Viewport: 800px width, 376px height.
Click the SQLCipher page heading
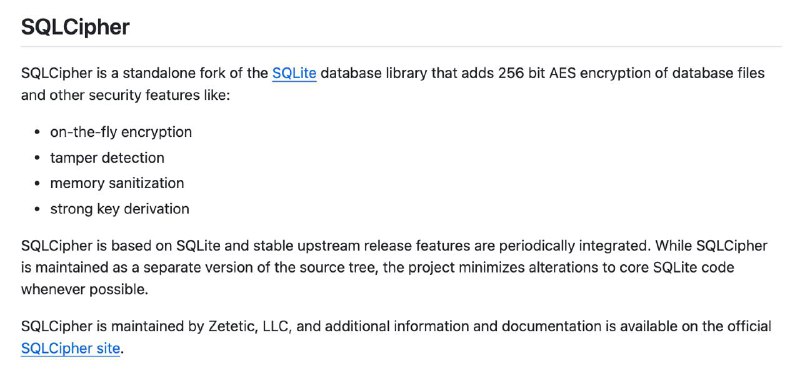76,27
